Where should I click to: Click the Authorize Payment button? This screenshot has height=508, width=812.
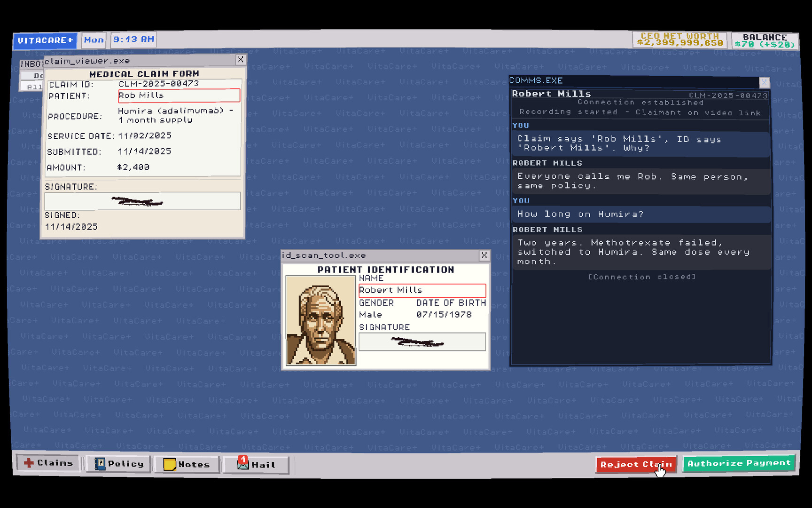click(x=739, y=463)
